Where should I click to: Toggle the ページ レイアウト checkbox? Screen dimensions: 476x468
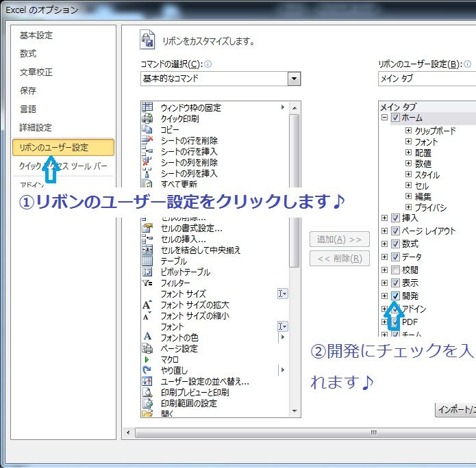pos(395,231)
